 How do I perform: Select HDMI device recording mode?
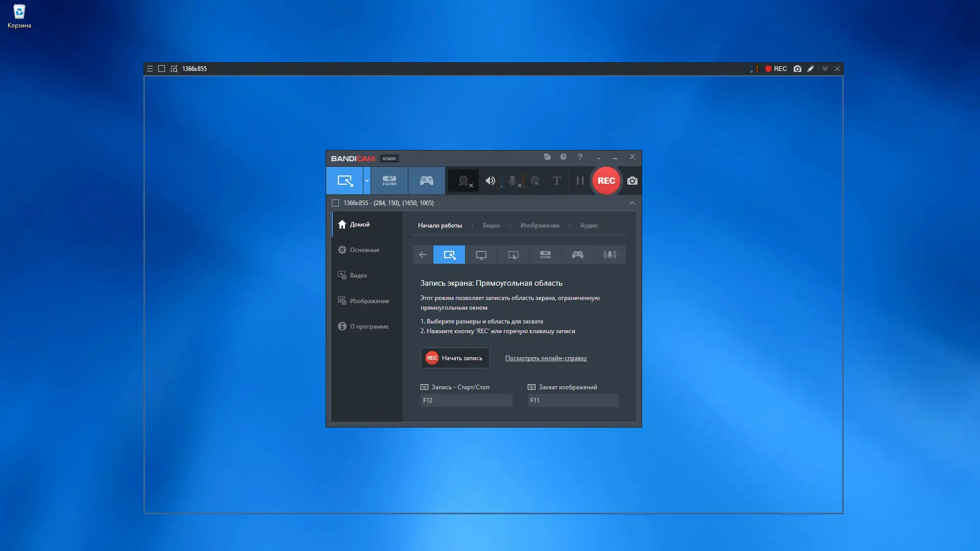pyautogui.click(x=389, y=181)
